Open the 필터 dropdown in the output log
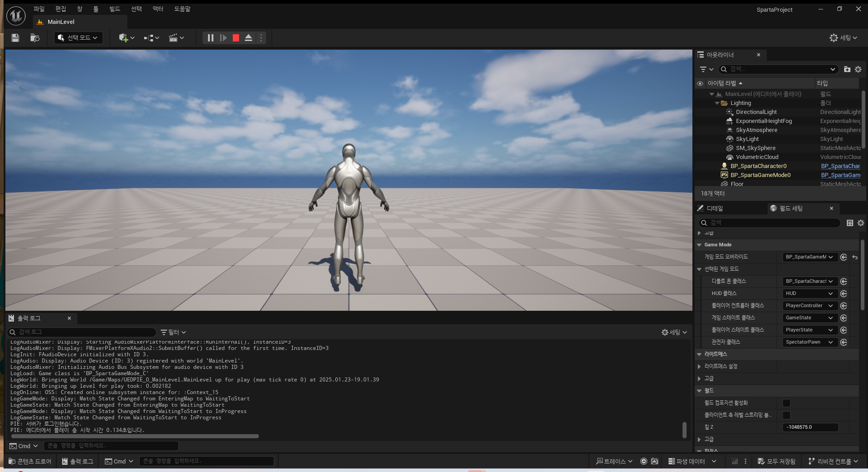 pos(173,332)
